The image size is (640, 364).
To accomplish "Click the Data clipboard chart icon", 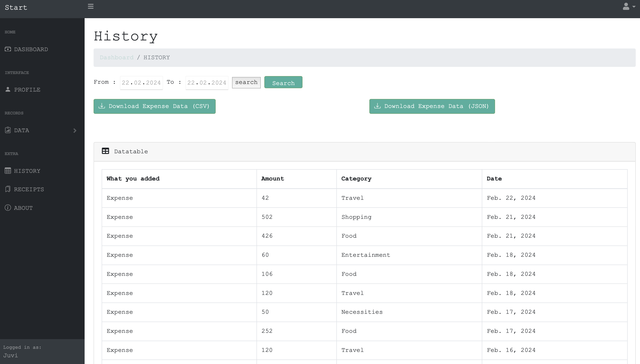I will click(8, 130).
